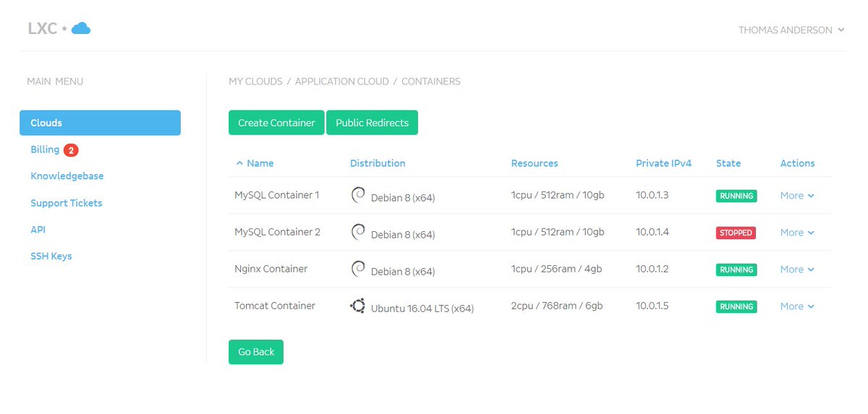Click resources 1cpu / 256ram / 4gb
This screenshot has width=868, height=414.
(x=556, y=269)
